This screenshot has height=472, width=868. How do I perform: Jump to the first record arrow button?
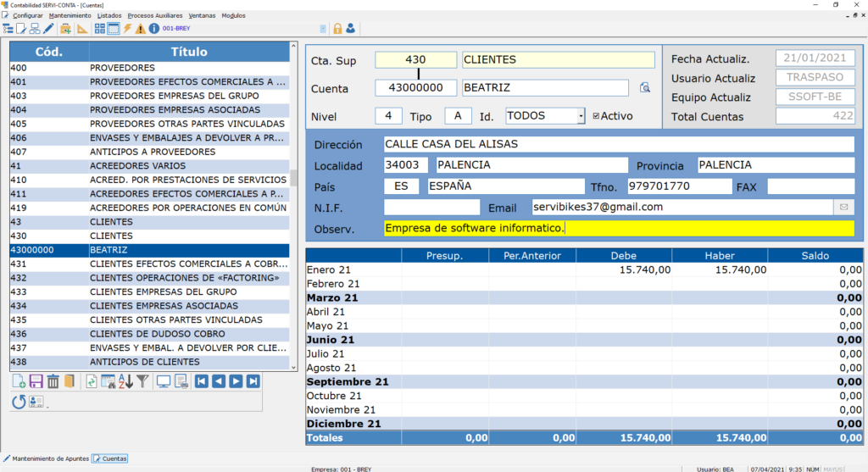pos(202,382)
